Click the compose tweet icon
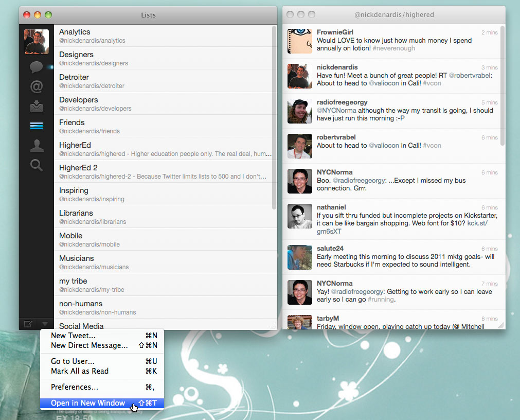 pos(28,323)
